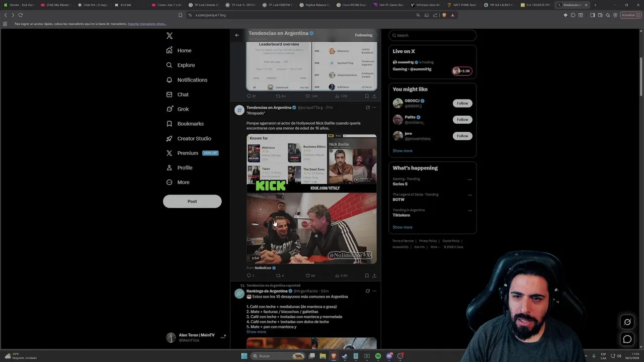
Task: Play the Kick video in the post
Action: coord(311,228)
